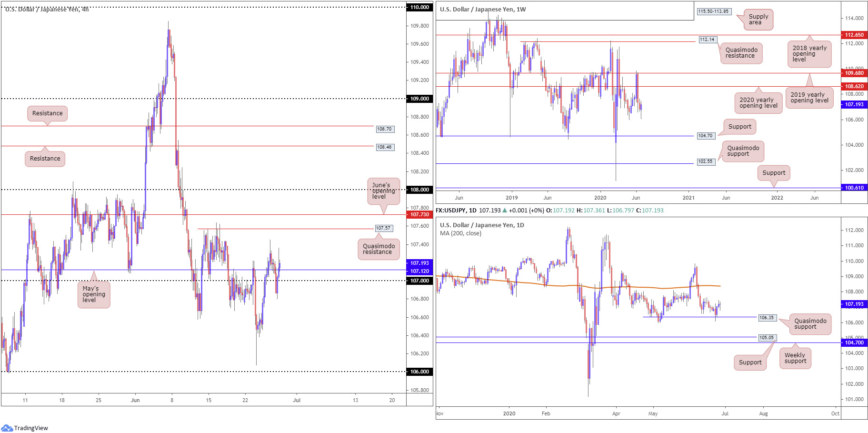Select the daily chart title ending in 1D
The image size is (868, 433).
[x=482, y=225]
